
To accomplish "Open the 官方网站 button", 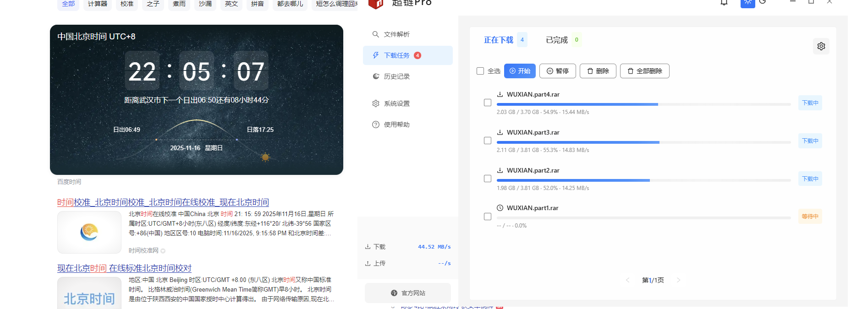I will click(x=408, y=293).
